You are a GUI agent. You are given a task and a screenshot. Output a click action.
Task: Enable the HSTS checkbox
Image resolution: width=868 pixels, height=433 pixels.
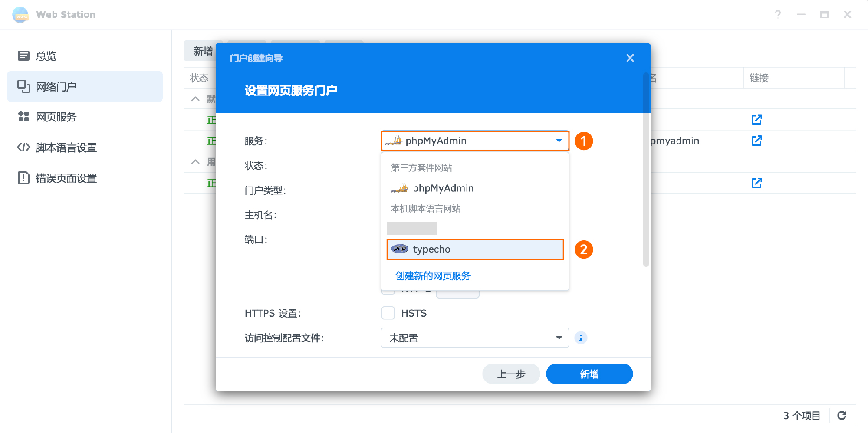(x=388, y=313)
